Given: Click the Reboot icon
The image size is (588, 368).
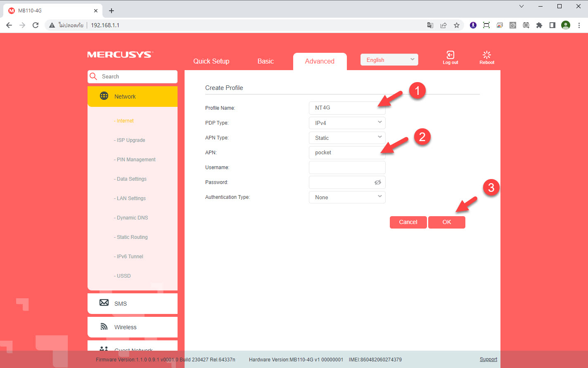Looking at the screenshot, I should [x=487, y=55].
